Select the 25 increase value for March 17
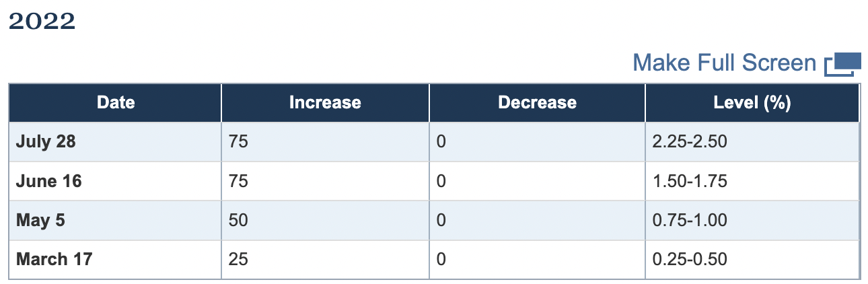This screenshot has height=284, width=868. (x=238, y=259)
